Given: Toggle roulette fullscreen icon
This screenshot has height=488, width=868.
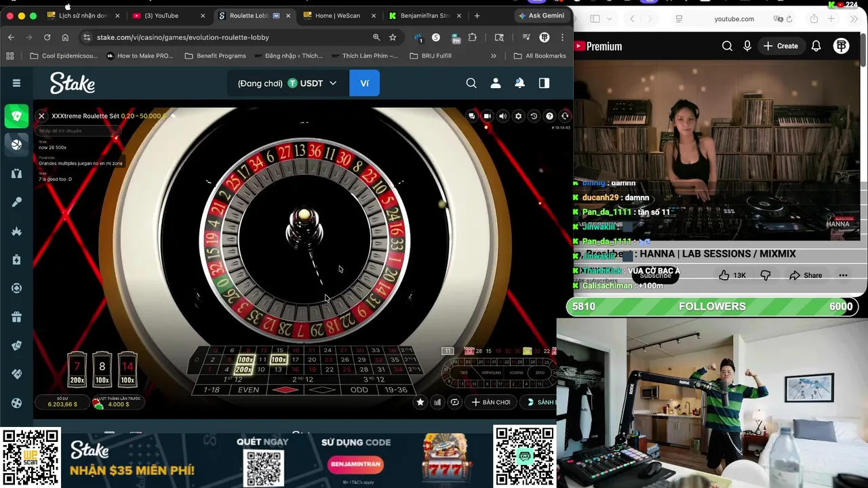Looking at the screenshot, I should tap(565, 116).
